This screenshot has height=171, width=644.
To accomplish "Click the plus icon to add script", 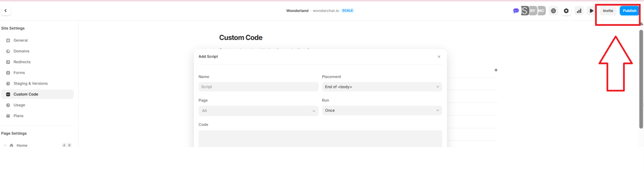I will click(x=496, y=70).
